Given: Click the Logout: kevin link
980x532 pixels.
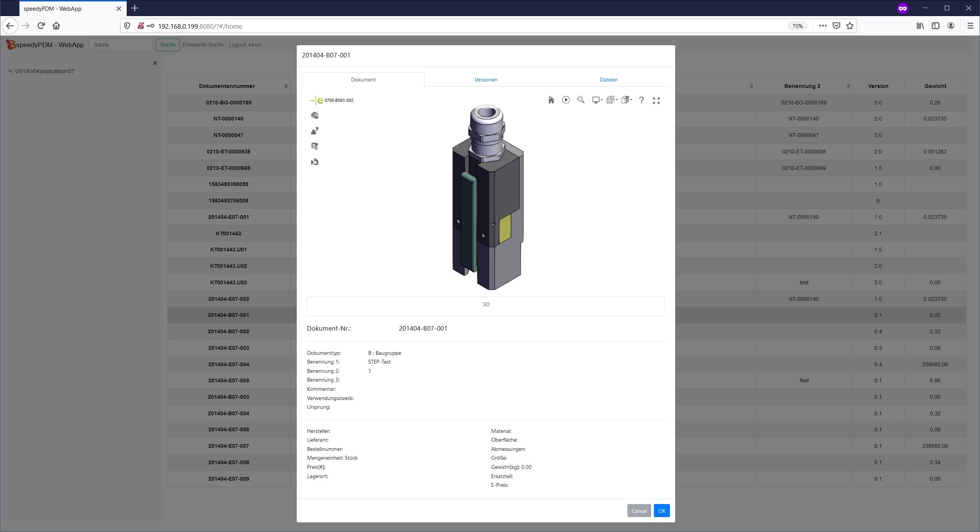Looking at the screenshot, I should (245, 45).
